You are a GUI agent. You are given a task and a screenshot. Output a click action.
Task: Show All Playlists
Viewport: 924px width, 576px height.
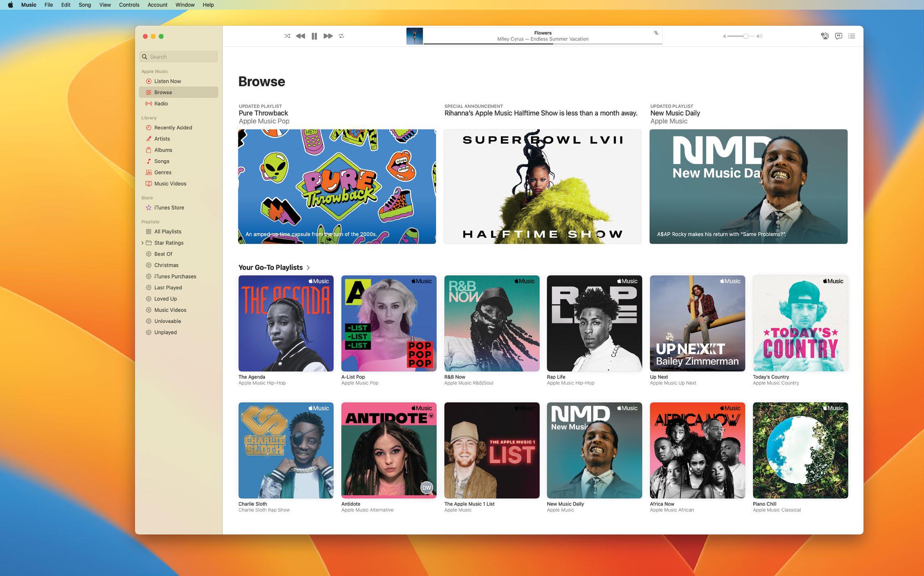(x=179, y=231)
